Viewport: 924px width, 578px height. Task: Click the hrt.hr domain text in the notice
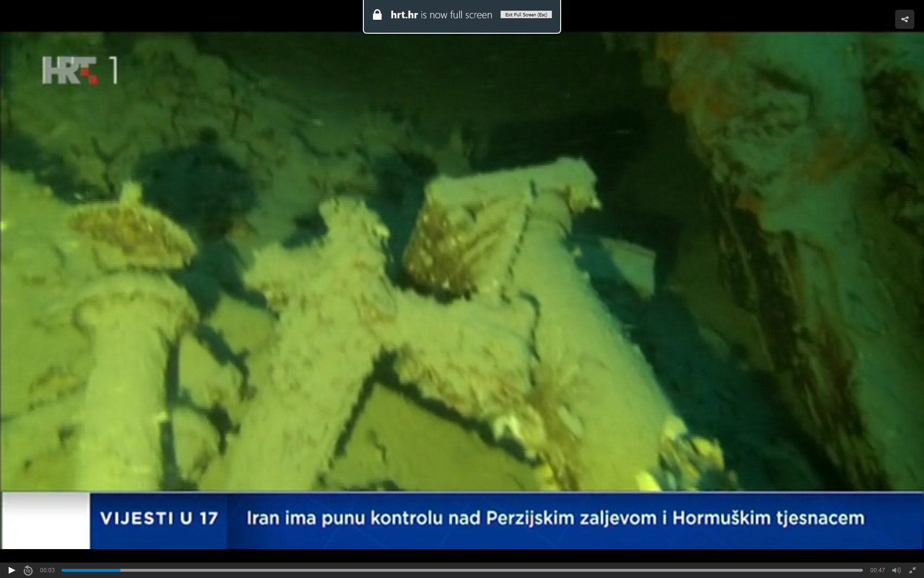pyautogui.click(x=404, y=15)
